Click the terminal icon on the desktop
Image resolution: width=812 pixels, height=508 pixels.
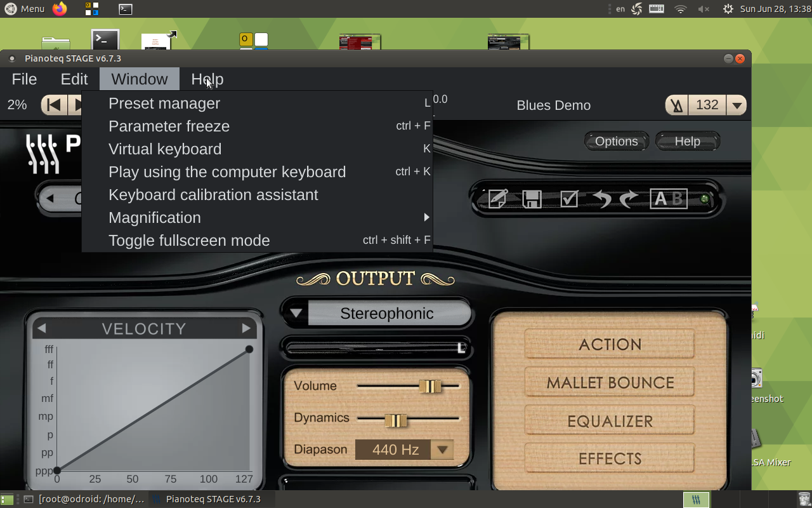(105, 39)
